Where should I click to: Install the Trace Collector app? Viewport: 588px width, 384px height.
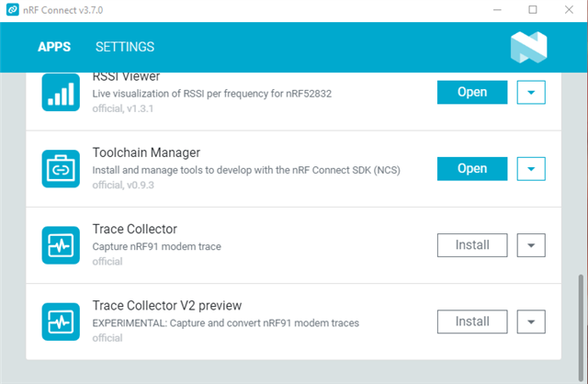[472, 245]
